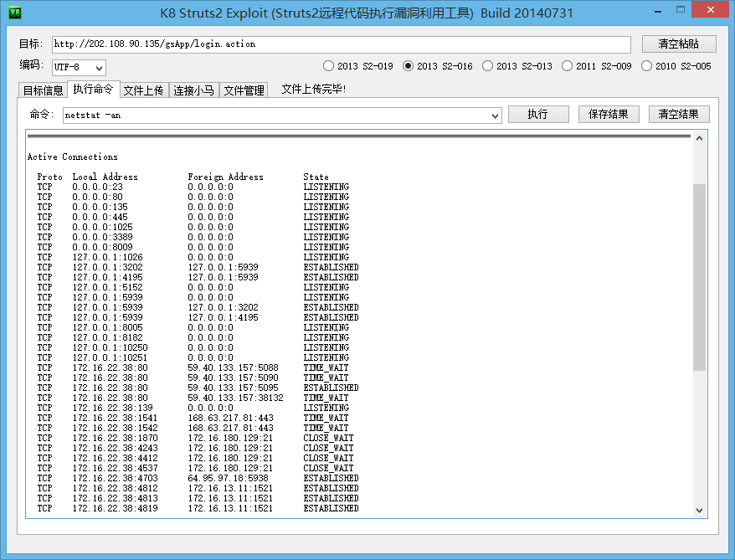Select the 2013 S2-016 exploit option
Image resolution: width=735 pixels, height=560 pixels.
click(x=438, y=66)
